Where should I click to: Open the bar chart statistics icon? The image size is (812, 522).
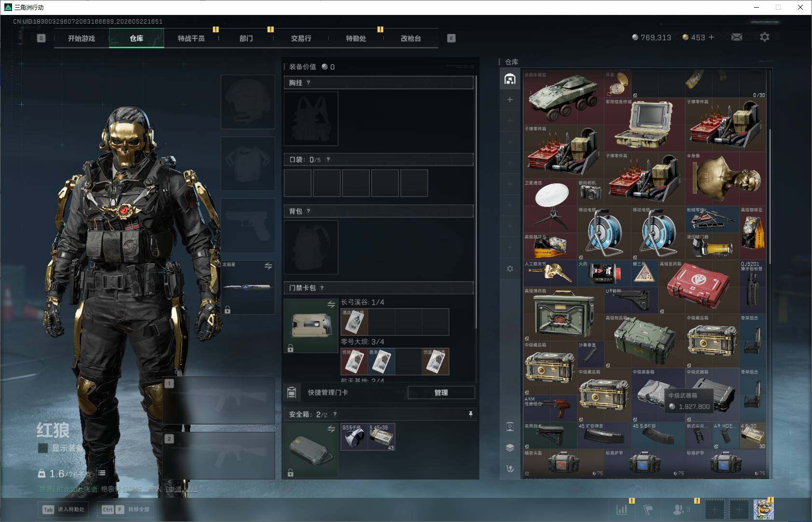click(x=622, y=509)
